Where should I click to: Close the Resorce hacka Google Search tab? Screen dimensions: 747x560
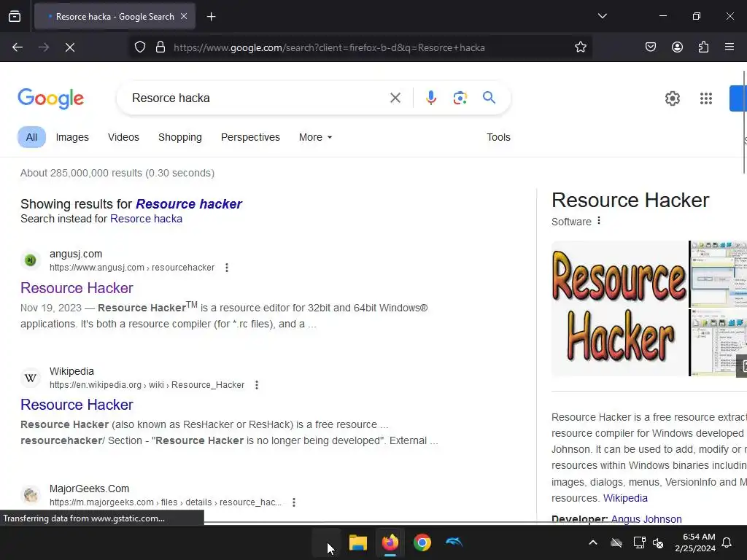(x=184, y=16)
